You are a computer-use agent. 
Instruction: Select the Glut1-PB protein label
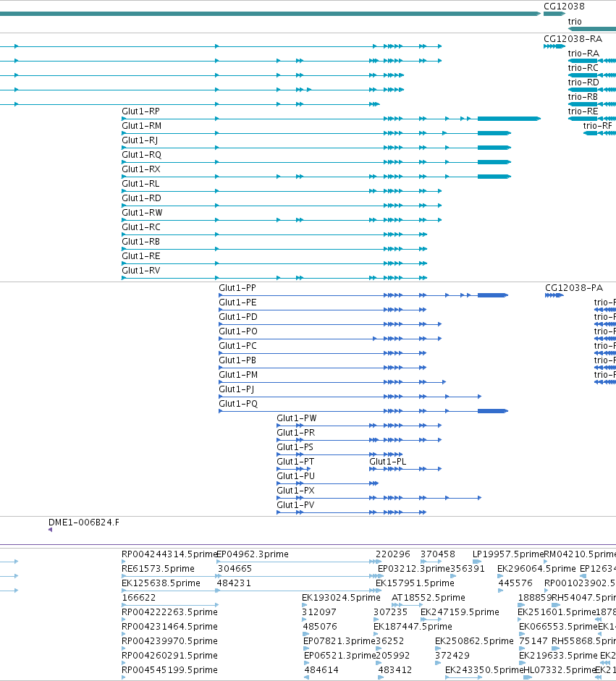coord(237,360)
